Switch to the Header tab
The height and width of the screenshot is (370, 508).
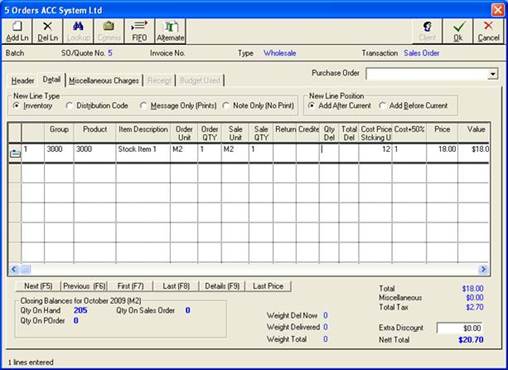[23, 80]
